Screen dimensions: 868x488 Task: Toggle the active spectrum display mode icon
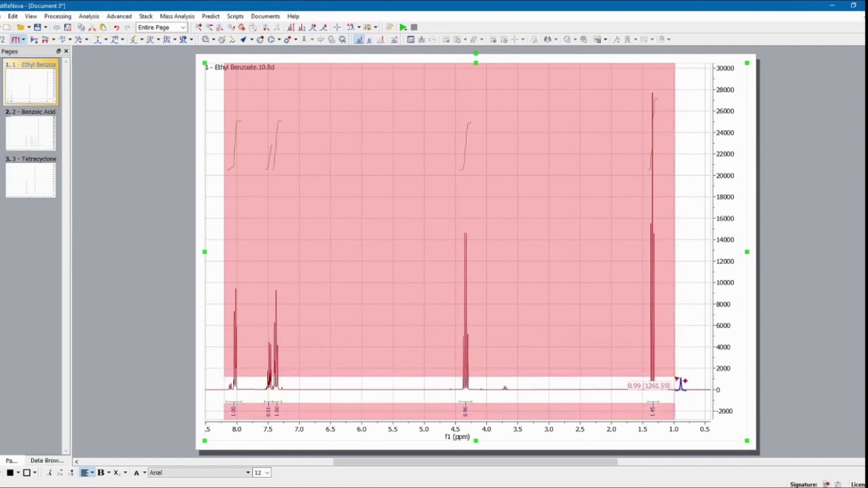359,39
